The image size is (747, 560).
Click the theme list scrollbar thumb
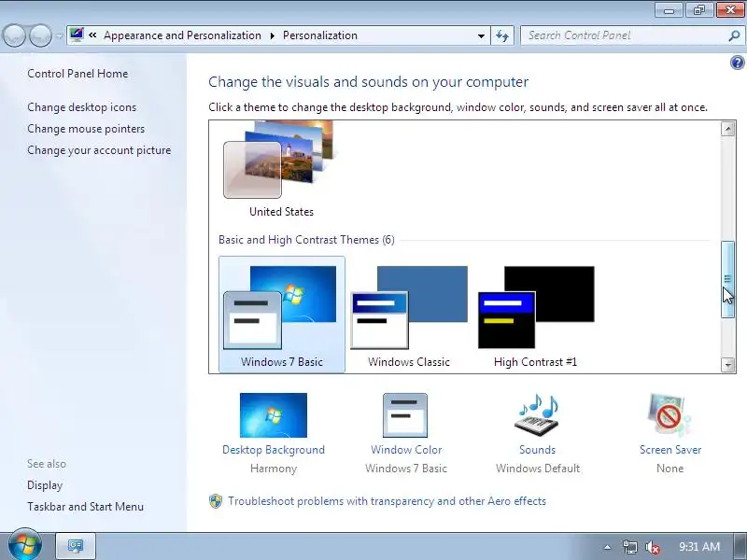tap(728, 279)
